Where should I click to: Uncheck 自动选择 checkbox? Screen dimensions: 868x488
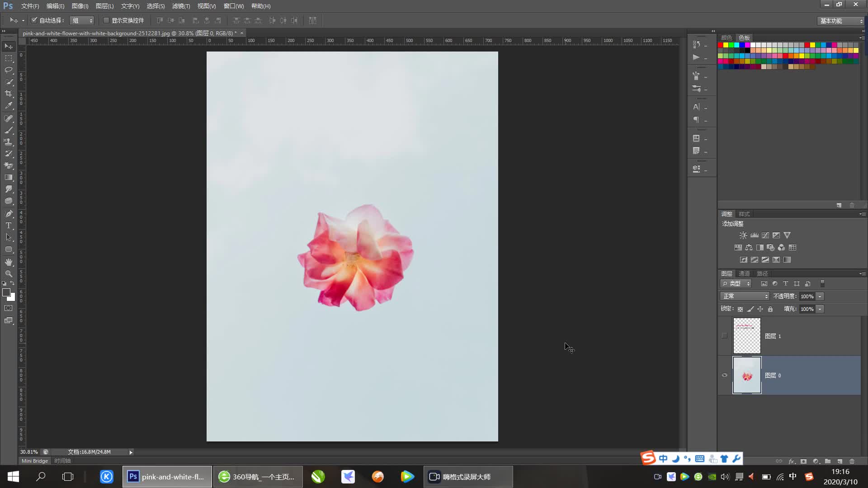click(x=34, y=20)
